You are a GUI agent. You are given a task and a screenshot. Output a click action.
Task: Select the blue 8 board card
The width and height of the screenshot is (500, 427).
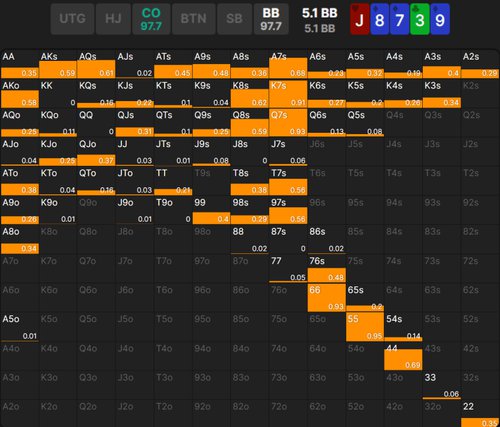[x=380, y=19]
